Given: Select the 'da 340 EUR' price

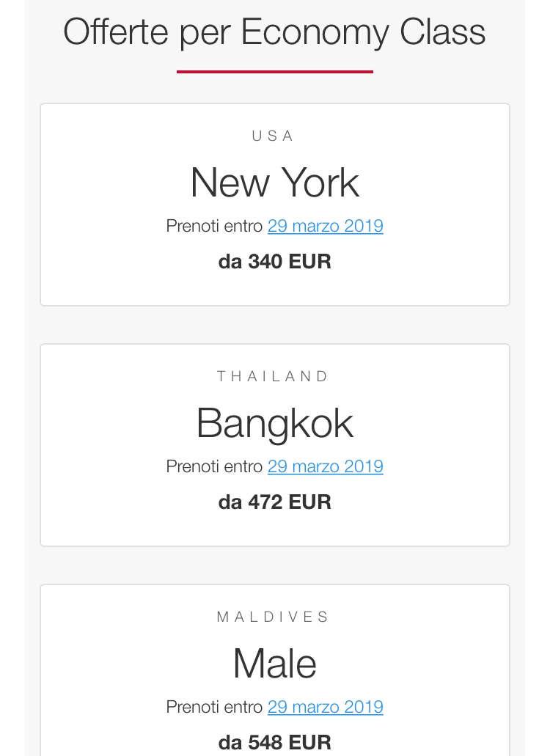Looking at the screenshot, I should pos(274,262).
